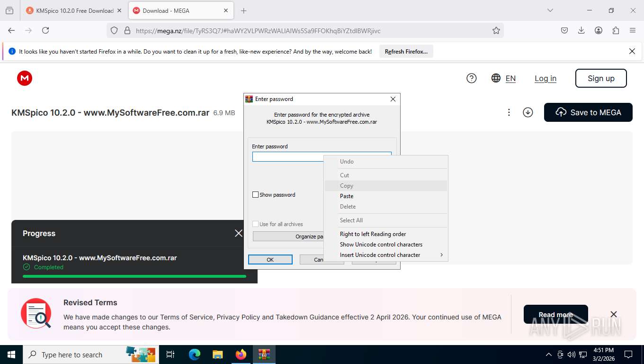Toggle the Use for all archives checkbox
This screenshot has width=644, height=364.
point(256,224)
